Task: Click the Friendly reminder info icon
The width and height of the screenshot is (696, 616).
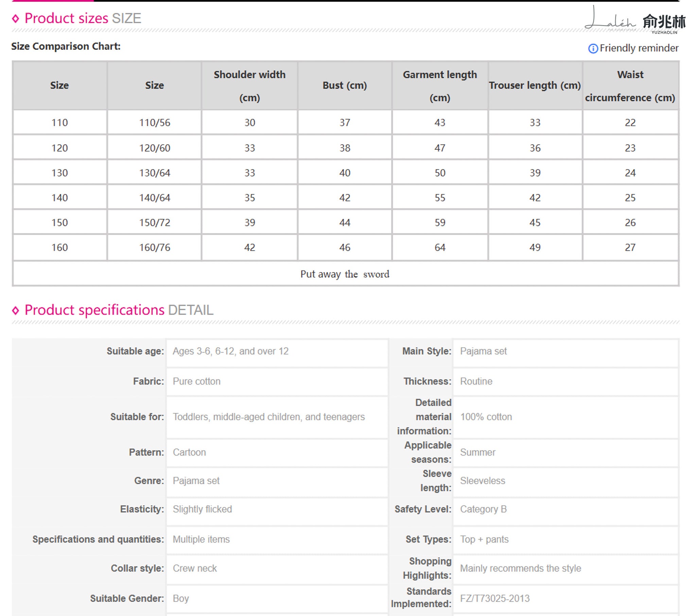Action: (592, 48)
